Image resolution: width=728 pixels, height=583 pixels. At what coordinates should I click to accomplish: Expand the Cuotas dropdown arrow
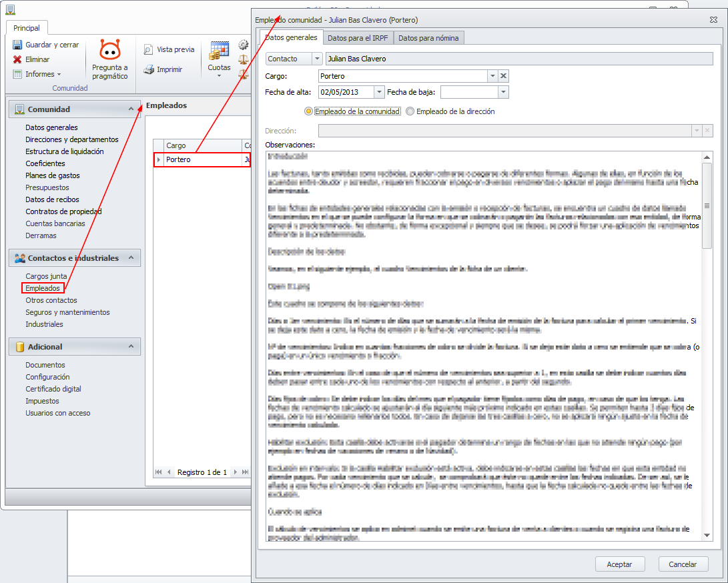coord(219,75)
